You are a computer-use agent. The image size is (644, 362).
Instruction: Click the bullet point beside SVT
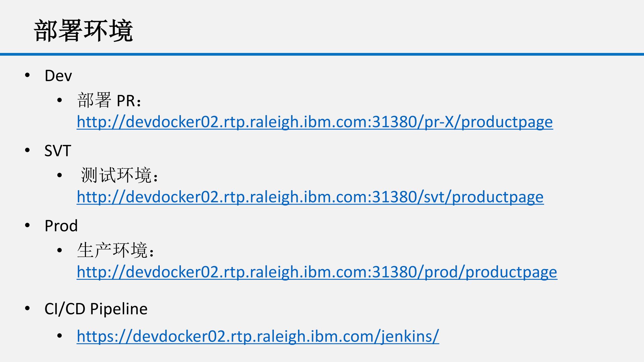(28, 150)
